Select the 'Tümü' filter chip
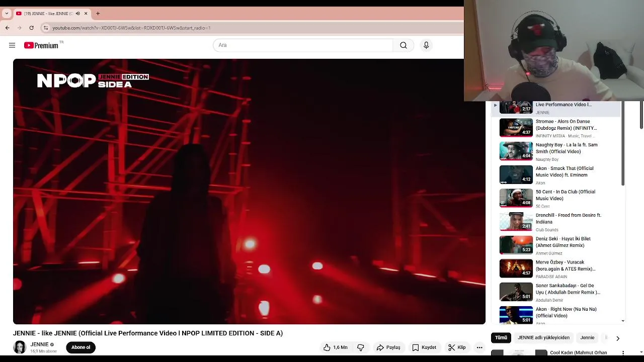Viewport: 644px width, 362px height. [x=501, y=338]
